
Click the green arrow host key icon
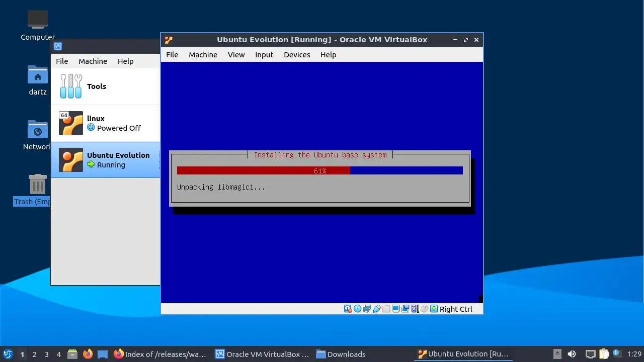[x=434, y=309]
